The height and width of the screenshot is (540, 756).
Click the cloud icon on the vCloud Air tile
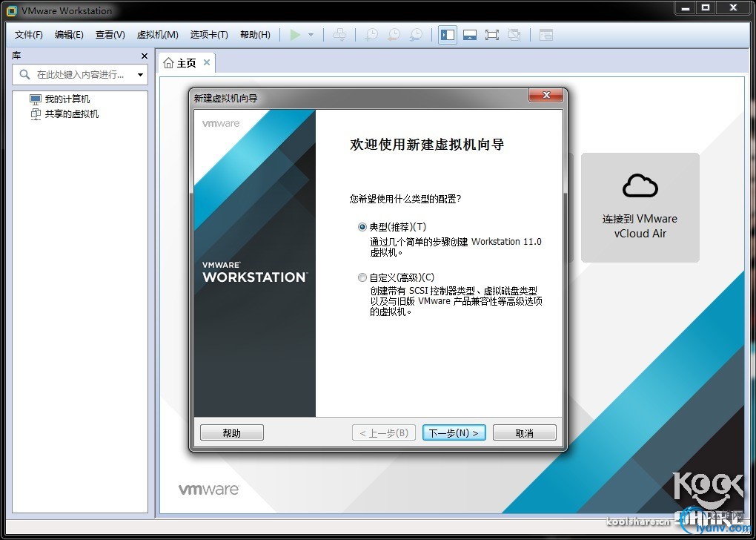640,185
